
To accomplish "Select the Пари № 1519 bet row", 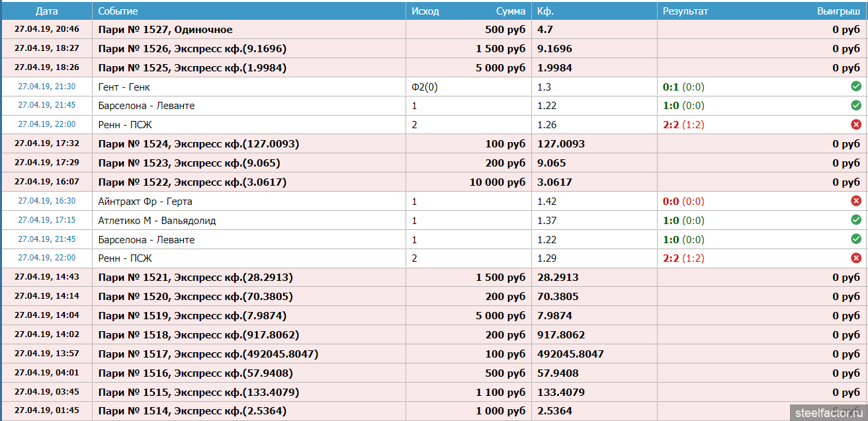I will pos(192,315).
